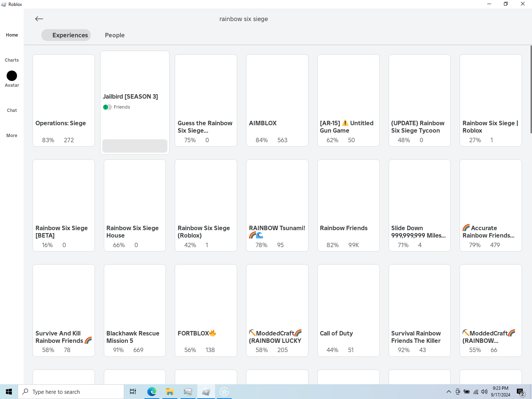Open Blackhawk Rescue Mission 5
This screenshot has height=399, width=532.
(x=135, y=310)
